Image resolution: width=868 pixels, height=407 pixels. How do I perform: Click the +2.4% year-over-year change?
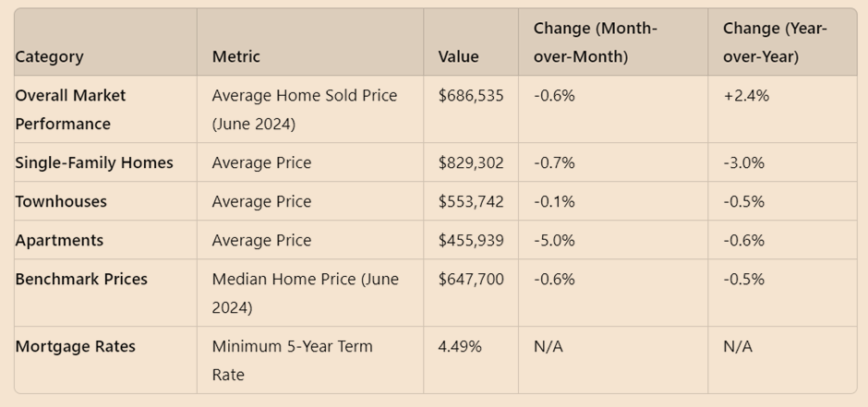[x=746, y=95]
